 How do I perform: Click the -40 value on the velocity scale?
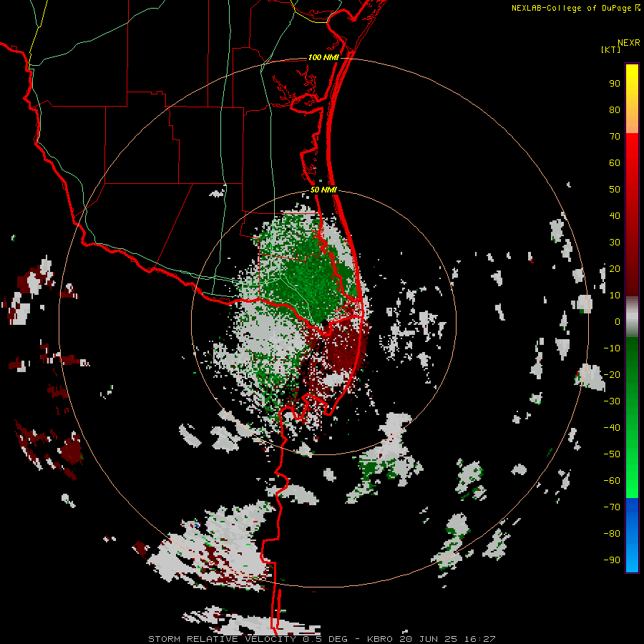(x=612, y=428)
